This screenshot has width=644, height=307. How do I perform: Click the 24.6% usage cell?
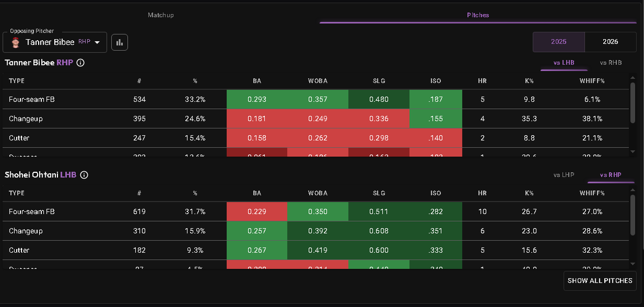coord(195,119)
